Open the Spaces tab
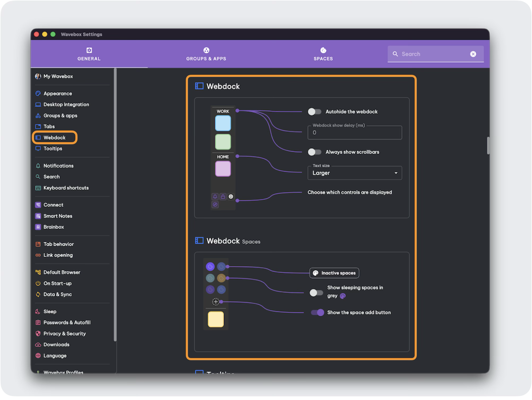The image size is (532, 400). click(x=323, y=54)
